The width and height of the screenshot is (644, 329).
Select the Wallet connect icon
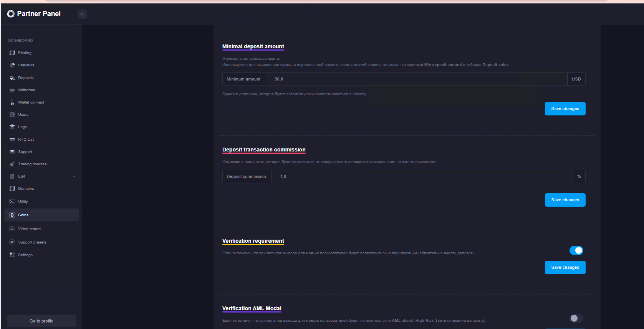click(x=12, y=102)
